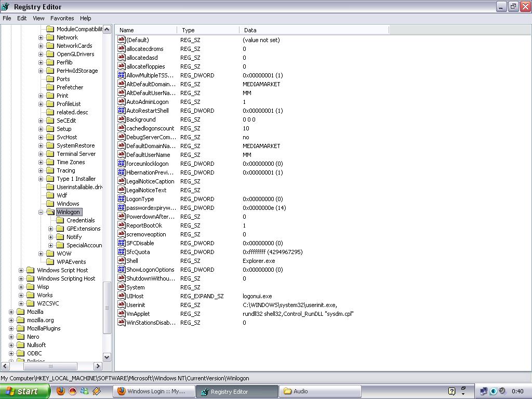Click the ShowLogonOptions DWORD icon
The height and width of the screenshot is (399, 532).
[x=122, y=270]
